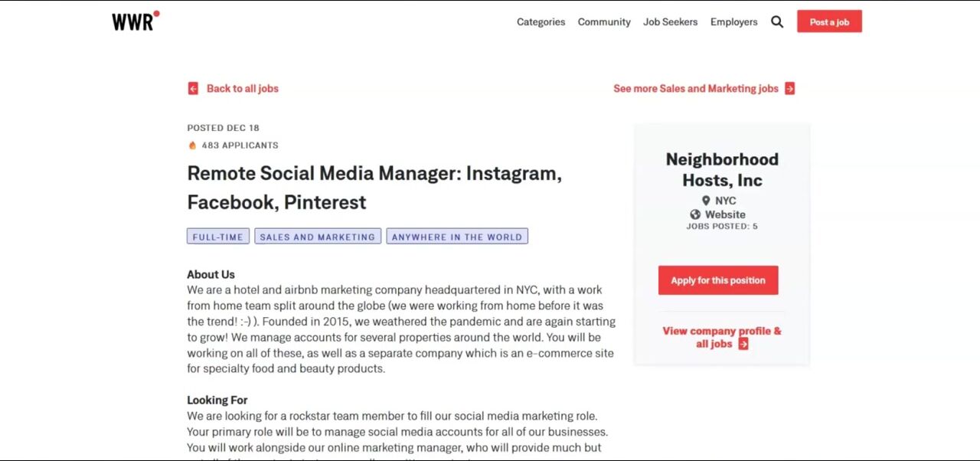Image resolution: width=980 pixels, height=461 pixels.
Task: Open the Employers menu
Action: 733,22
